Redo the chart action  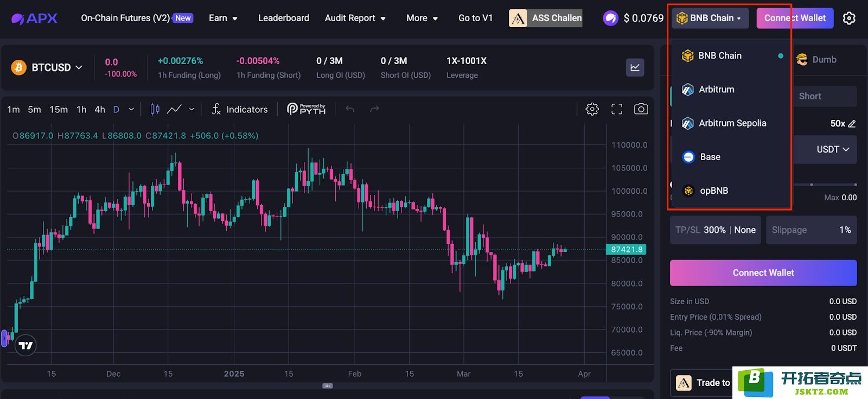click(374, 109)
